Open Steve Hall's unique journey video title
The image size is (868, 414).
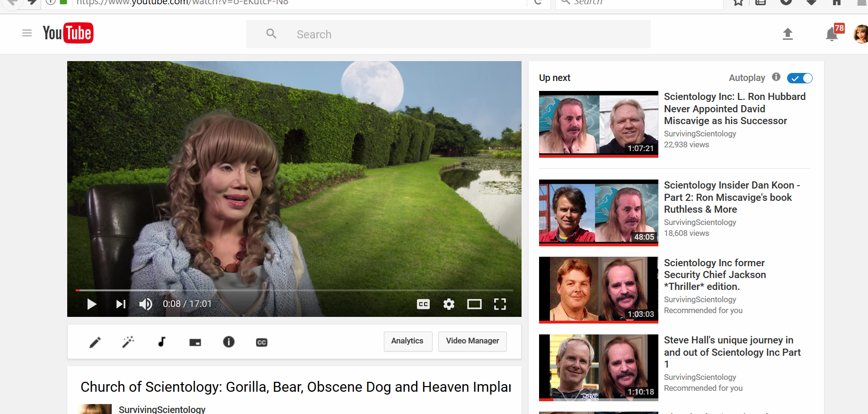coord(732,352)
